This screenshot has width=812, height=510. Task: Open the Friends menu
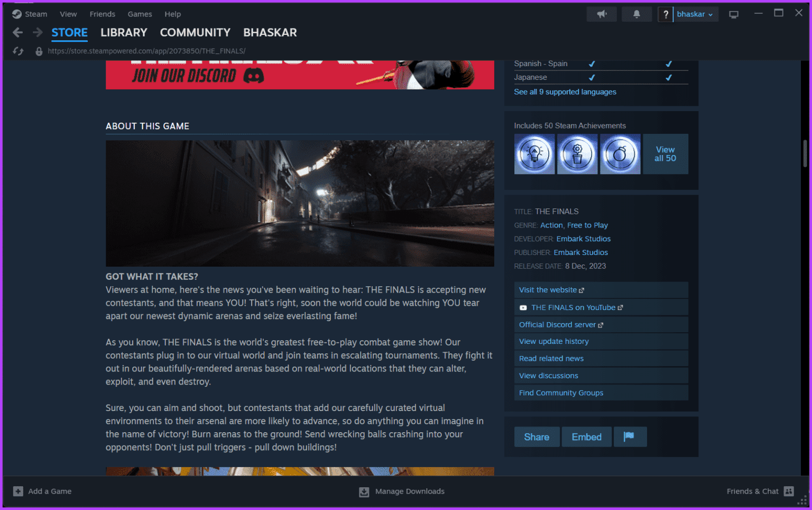[x=103, y=14]
